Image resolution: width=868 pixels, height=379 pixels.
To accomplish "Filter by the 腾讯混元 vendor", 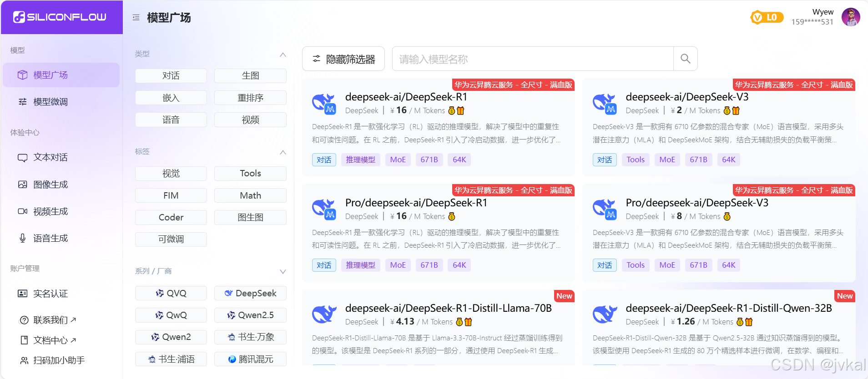I will [x=250, y=359].
